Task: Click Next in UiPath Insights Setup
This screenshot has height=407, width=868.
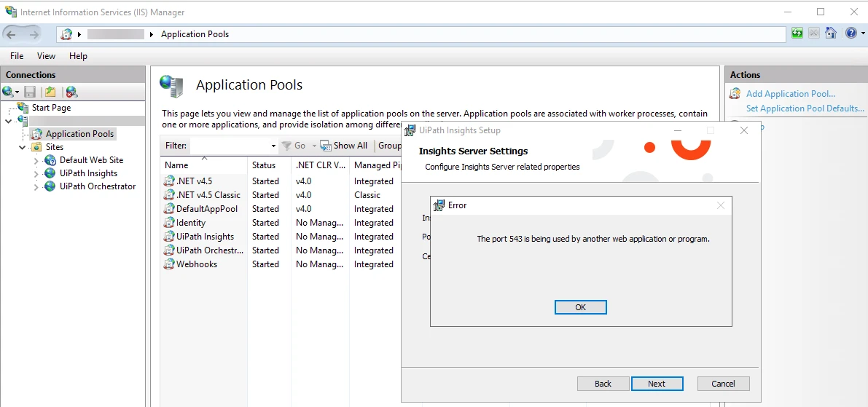Action: [657, 384]
